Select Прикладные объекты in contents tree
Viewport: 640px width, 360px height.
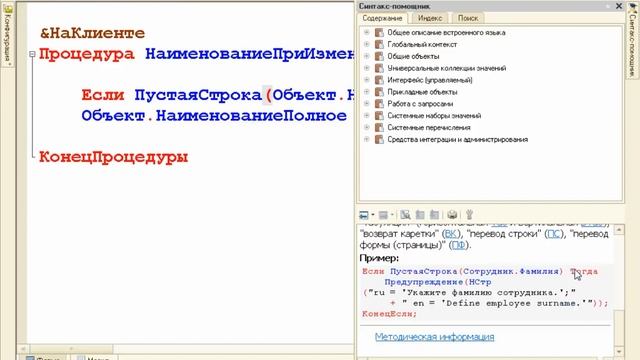point(422,92)
